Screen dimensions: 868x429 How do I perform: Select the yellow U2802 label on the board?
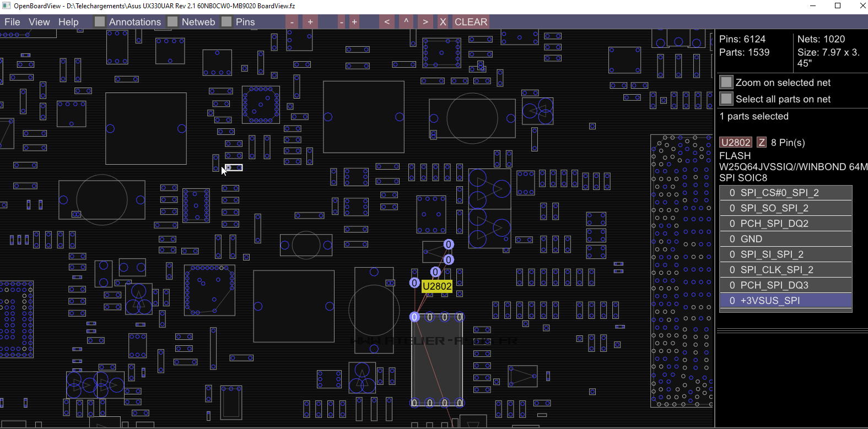tap(437, 286)
